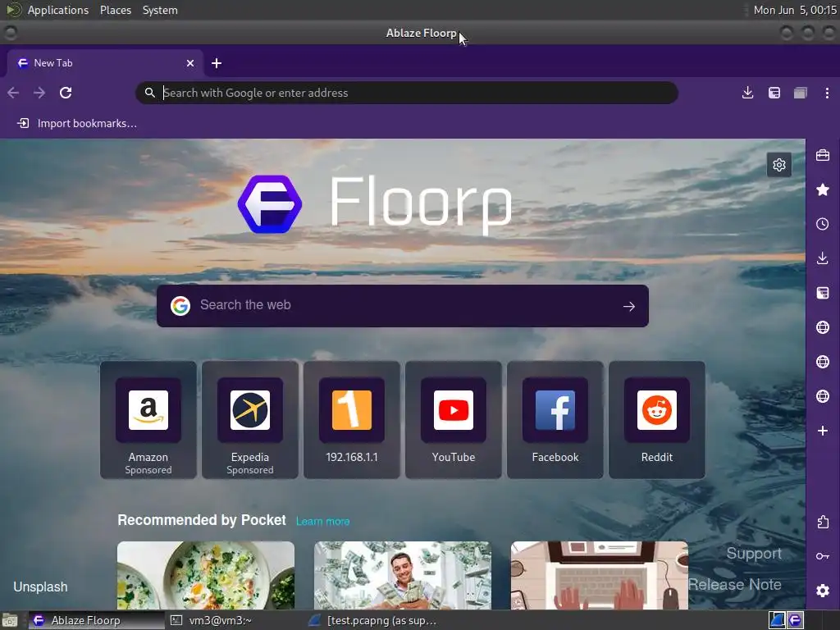Open the second globe web panel

823,362
